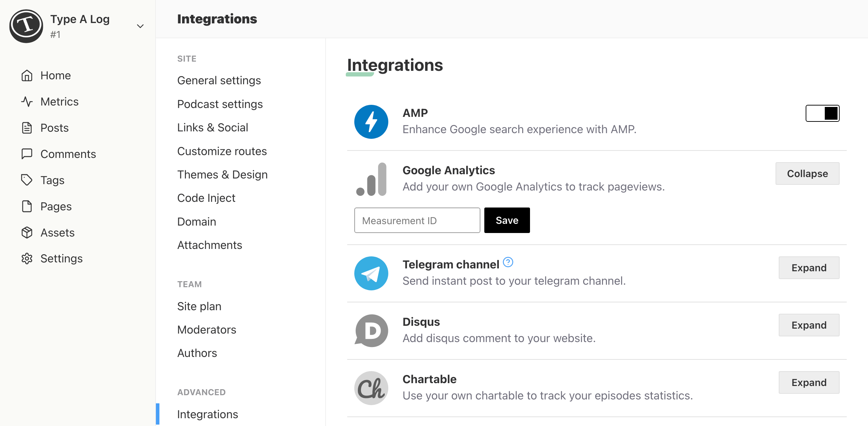The image size is (868, 426).
Task: Open Comments in the sidebar
Action: click(68, 154)
